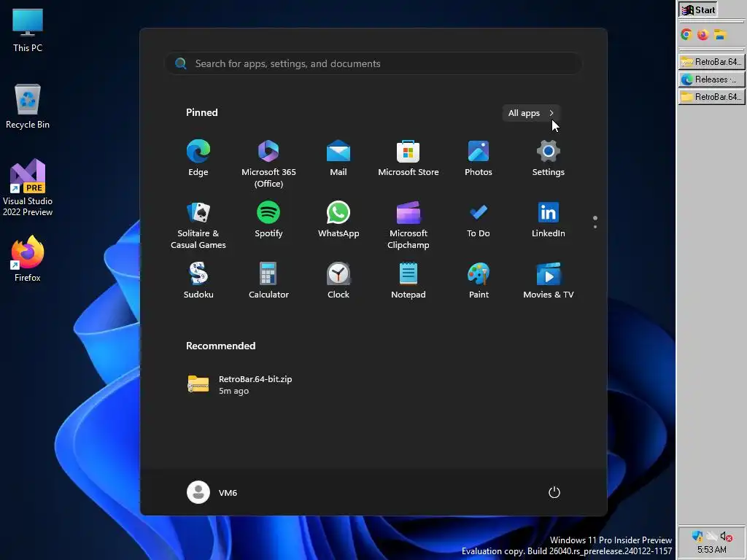Switch to second RetroBar.64 folder taskbar window

coord(711,97)
